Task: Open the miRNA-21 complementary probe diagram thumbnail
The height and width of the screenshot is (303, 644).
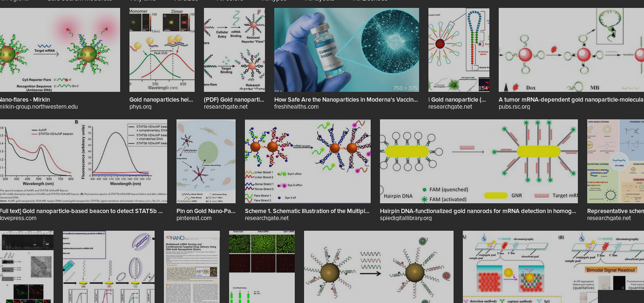Action: pos(108,267)
